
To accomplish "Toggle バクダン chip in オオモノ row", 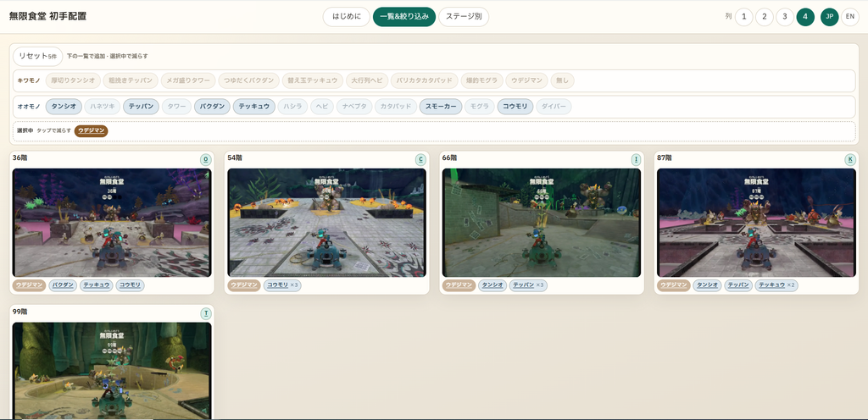I will [x=212, y=107].
